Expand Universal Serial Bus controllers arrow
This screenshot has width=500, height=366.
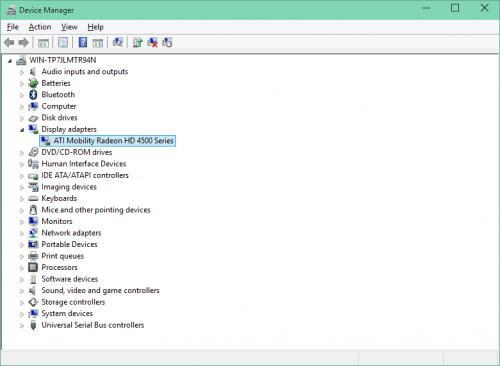coord(22,326)
